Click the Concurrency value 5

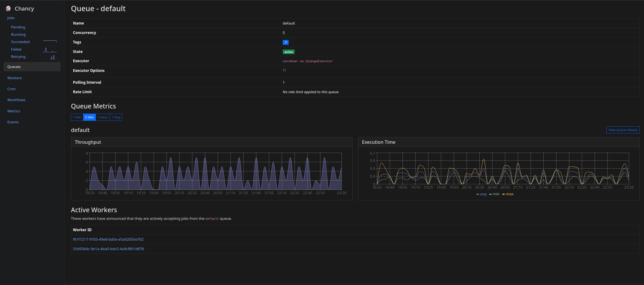click(284, 33)
